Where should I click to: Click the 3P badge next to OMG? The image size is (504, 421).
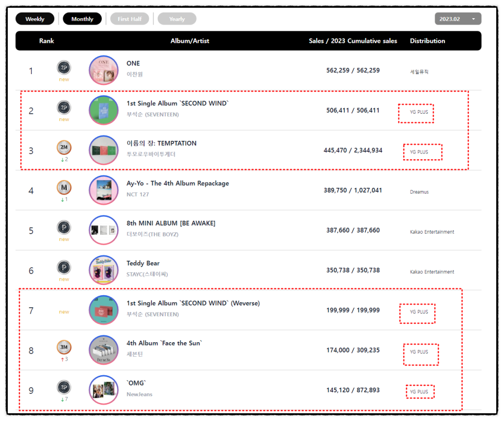point(64,387)
